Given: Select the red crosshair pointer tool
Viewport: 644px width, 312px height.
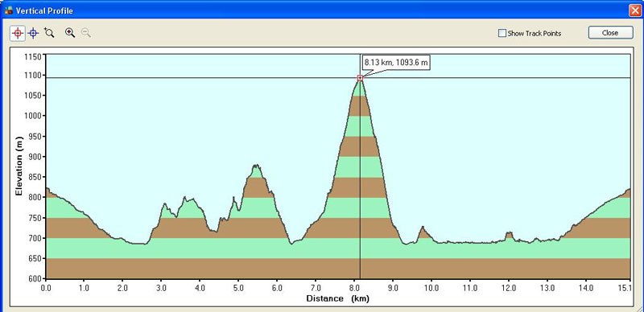Looking at the screenshot, I should tap(18, 33).
